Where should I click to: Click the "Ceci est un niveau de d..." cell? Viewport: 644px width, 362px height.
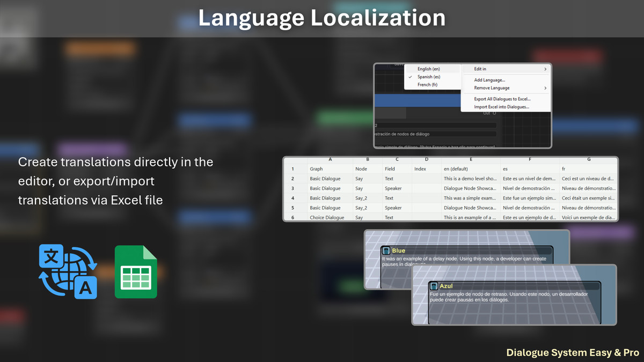click(x=589, y=179)
